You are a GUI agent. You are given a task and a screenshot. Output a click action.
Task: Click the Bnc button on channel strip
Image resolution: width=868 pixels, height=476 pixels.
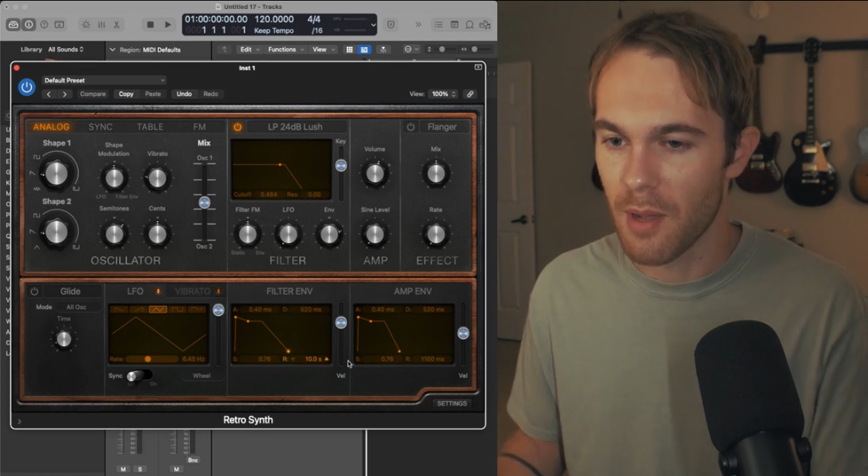pos(193,460)
